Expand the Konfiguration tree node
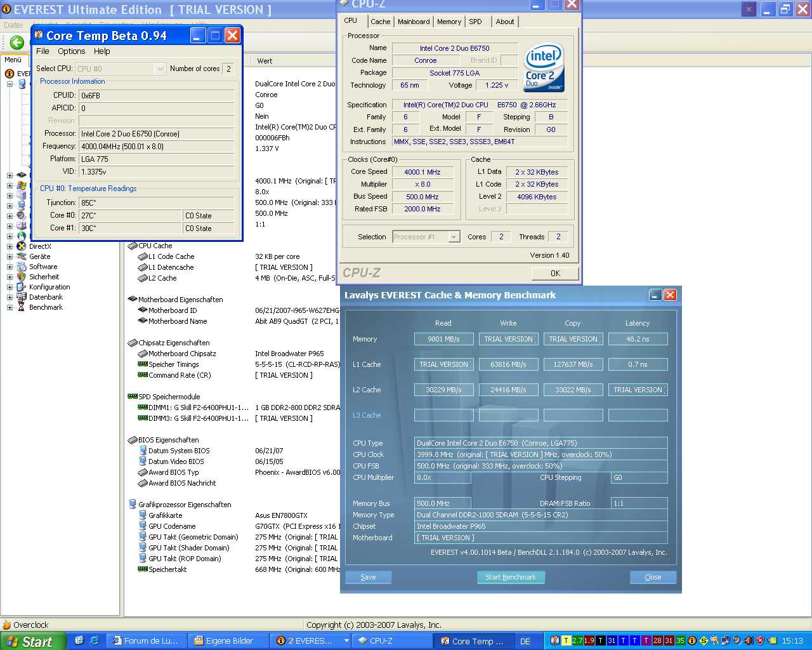 click(10, 287)
